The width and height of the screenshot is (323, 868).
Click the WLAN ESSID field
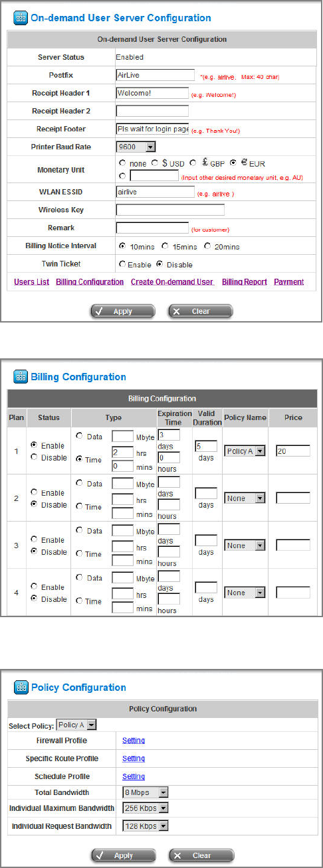point(155,192)
